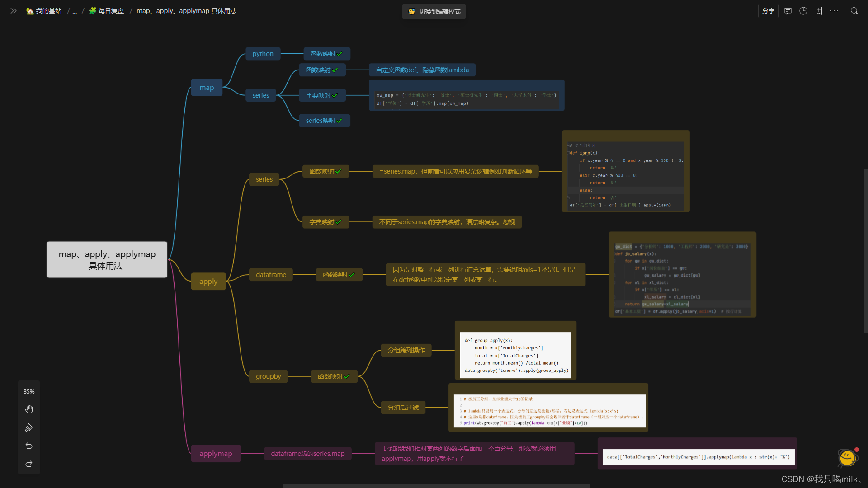Click the 分享 share button

tap(768, 11)
